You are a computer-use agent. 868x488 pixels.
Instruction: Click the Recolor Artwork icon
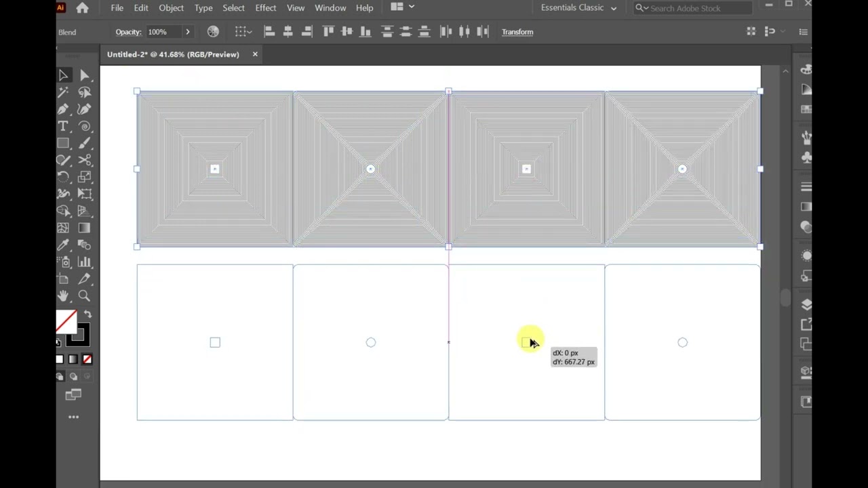point(213,31)
